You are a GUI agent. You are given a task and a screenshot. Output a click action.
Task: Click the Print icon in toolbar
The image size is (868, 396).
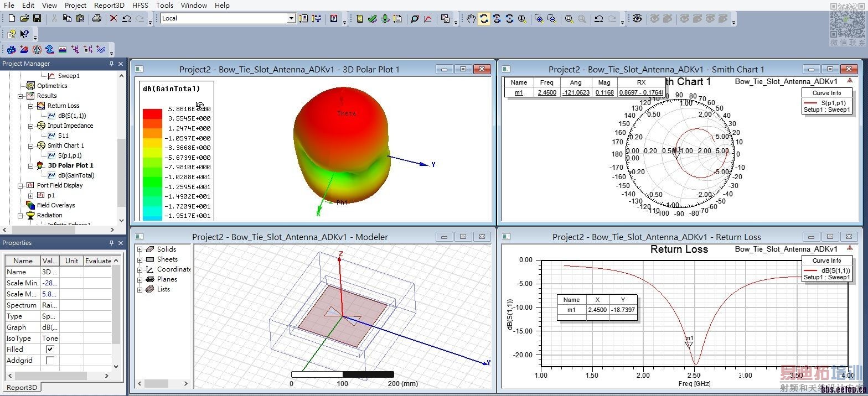(x=97, y=19)
